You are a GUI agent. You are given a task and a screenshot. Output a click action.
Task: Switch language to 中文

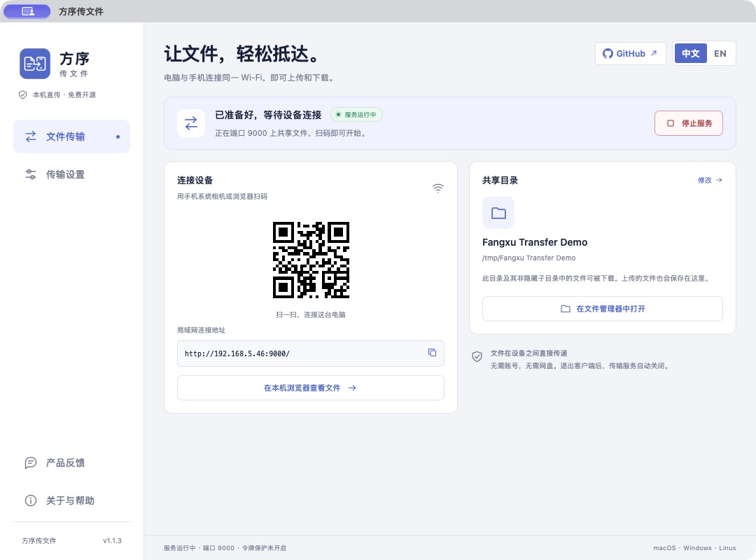coord(690,53)
